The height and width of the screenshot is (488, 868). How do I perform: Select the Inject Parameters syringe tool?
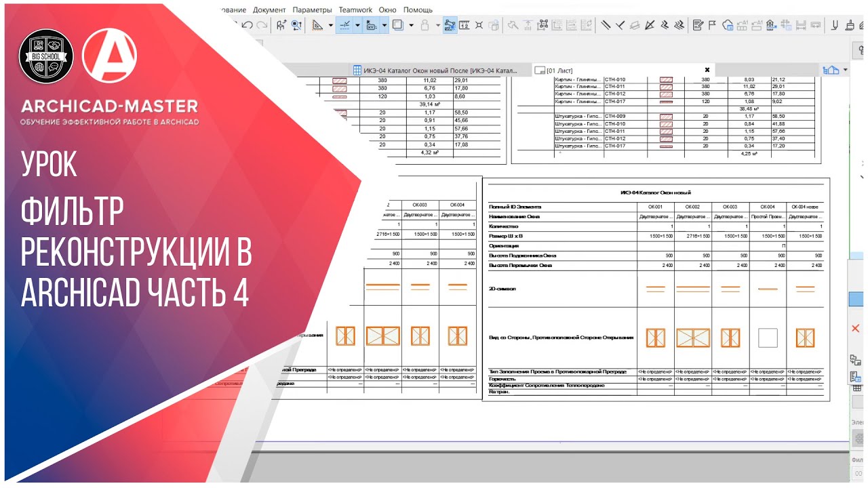296,25
